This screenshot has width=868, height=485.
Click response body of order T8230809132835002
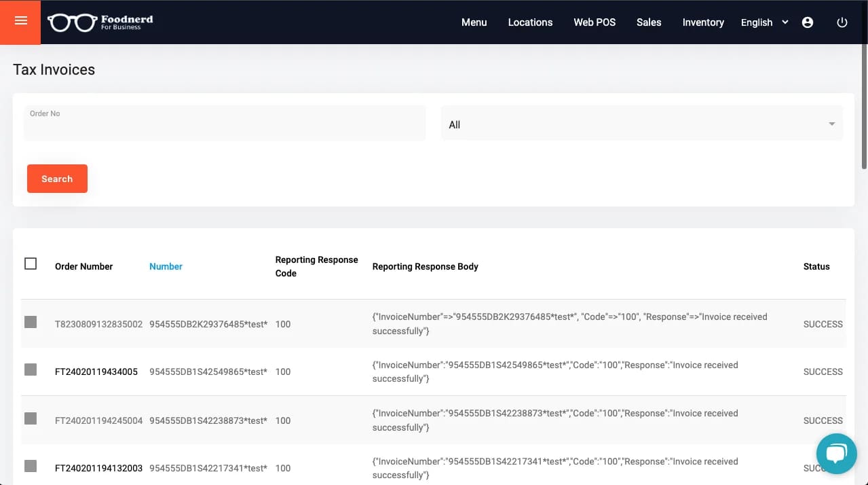coord(570,324)
